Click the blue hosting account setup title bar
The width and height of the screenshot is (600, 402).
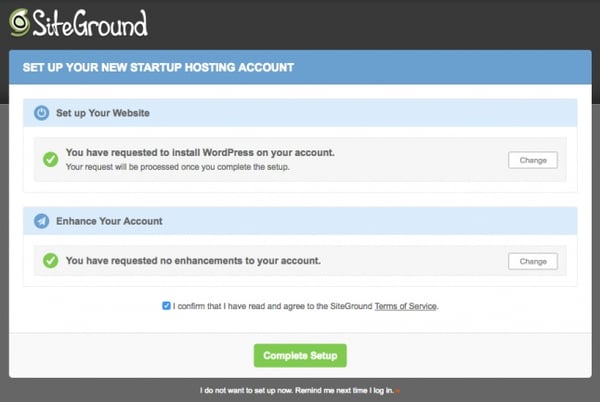pyautogui.click(x=300, y=68)
